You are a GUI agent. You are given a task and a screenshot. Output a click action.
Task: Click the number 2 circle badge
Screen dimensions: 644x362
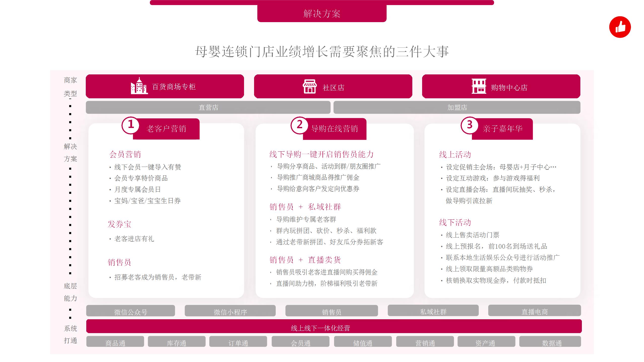[x=299, y=125]
